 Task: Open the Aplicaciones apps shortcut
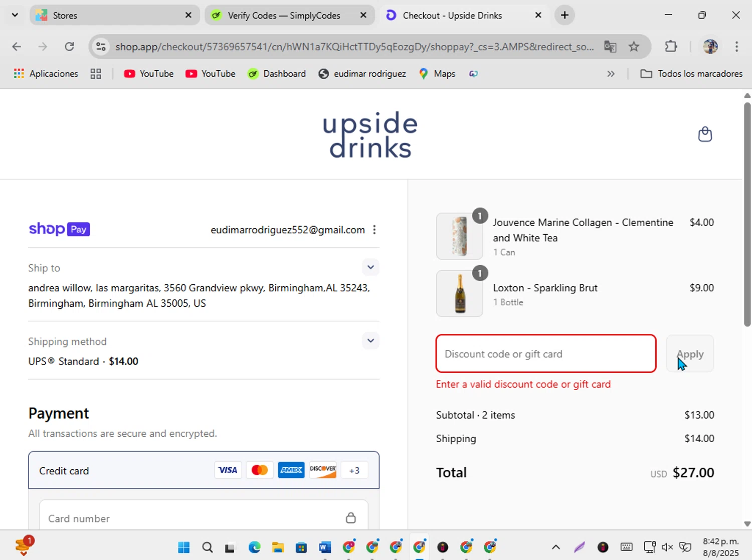click(x=46, y=74)
